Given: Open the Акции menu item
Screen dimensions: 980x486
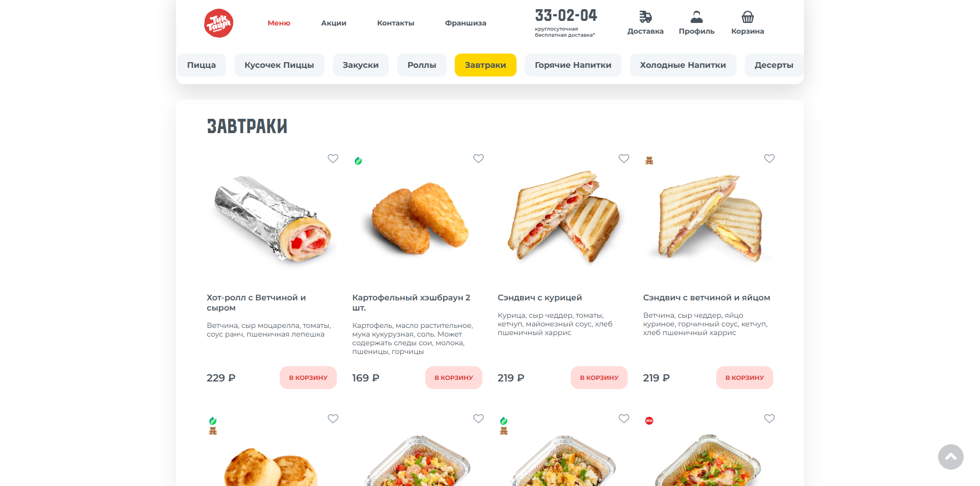Looking at the screenshot, I should coord(334,23).
